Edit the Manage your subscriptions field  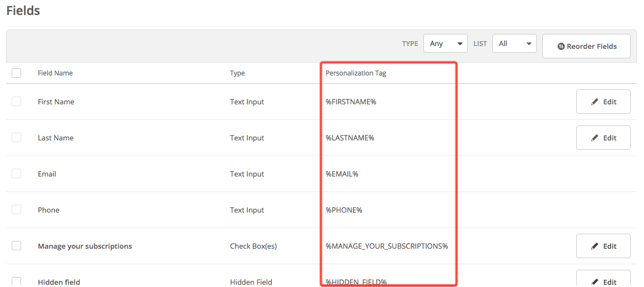(x=603, y=246)
